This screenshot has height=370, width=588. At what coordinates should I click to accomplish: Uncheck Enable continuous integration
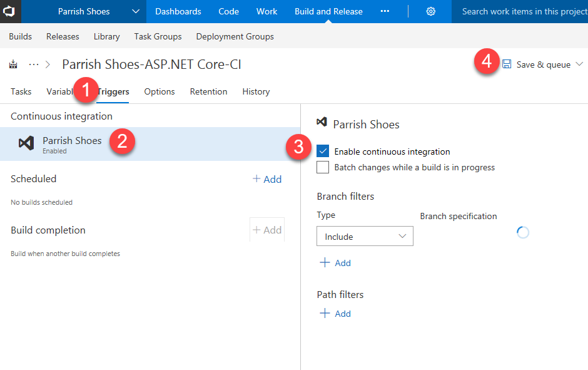pyautogui.click(x=323, y=151)
